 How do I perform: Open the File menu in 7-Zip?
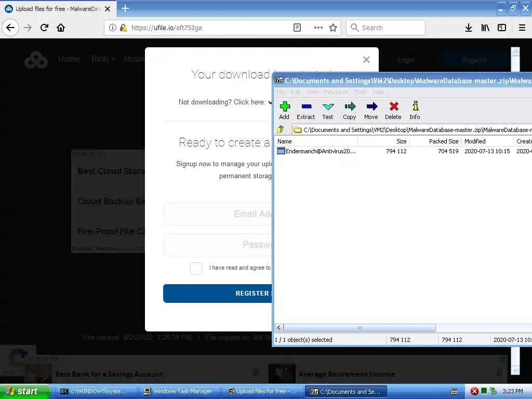pyautogui.click(x=281, y=92)
